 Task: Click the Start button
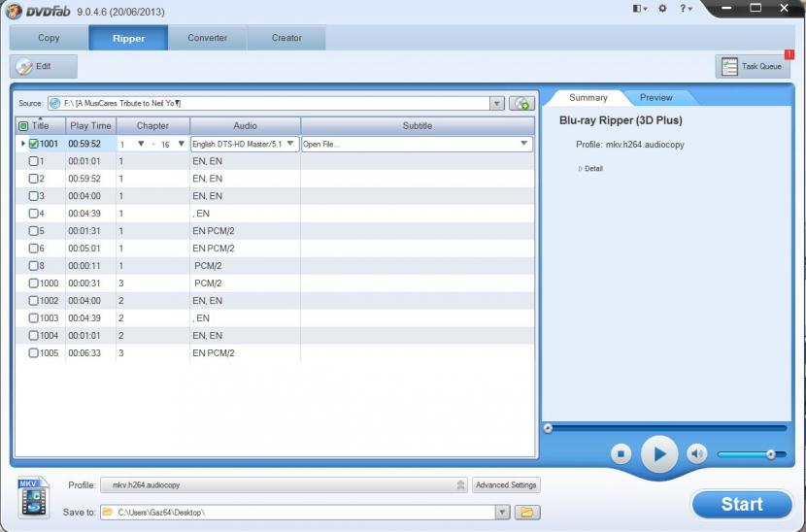coord(741,504)
